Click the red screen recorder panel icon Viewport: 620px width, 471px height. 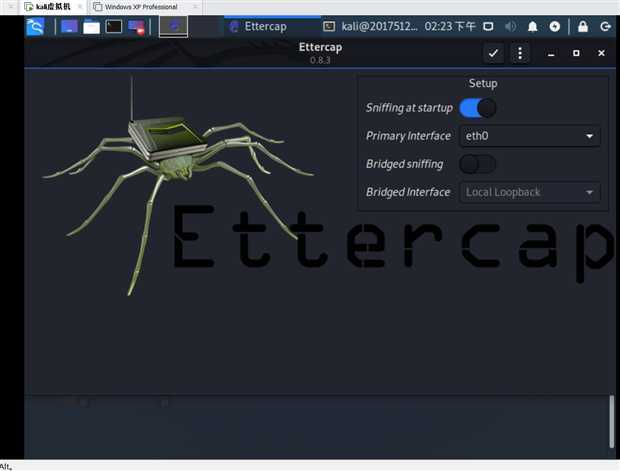pos(136,27)
